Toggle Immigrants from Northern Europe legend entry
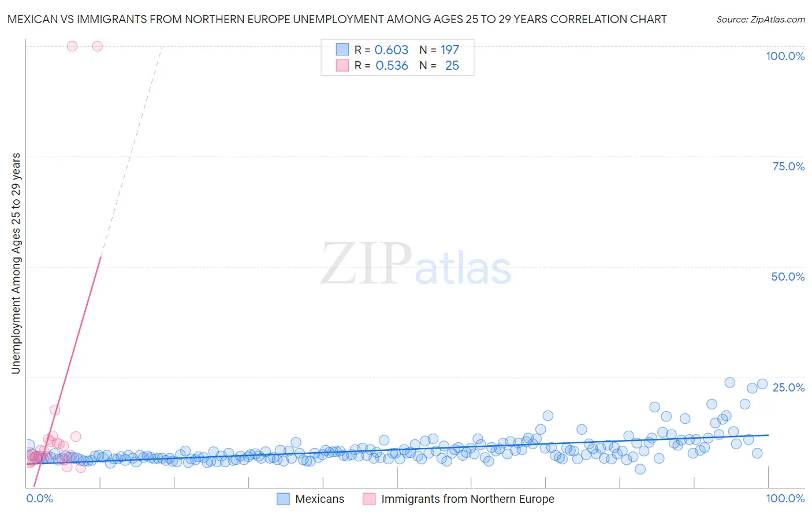Viewport: 812px width, 515px height. pyautogui.click(x=467, y=499)
